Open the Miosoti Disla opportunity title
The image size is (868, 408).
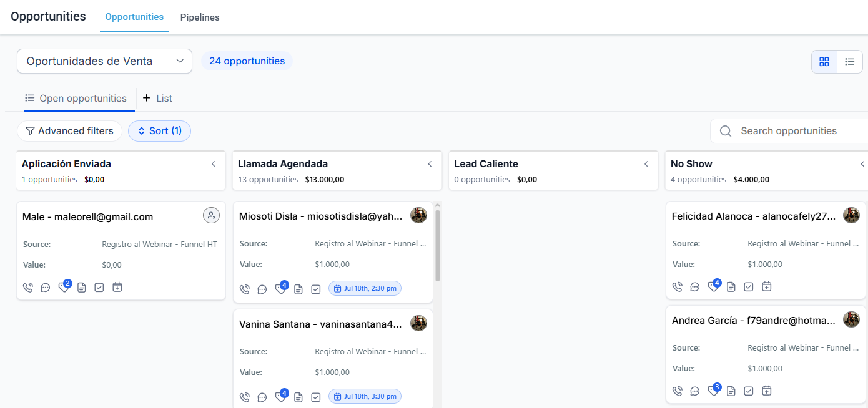[320, 216]
